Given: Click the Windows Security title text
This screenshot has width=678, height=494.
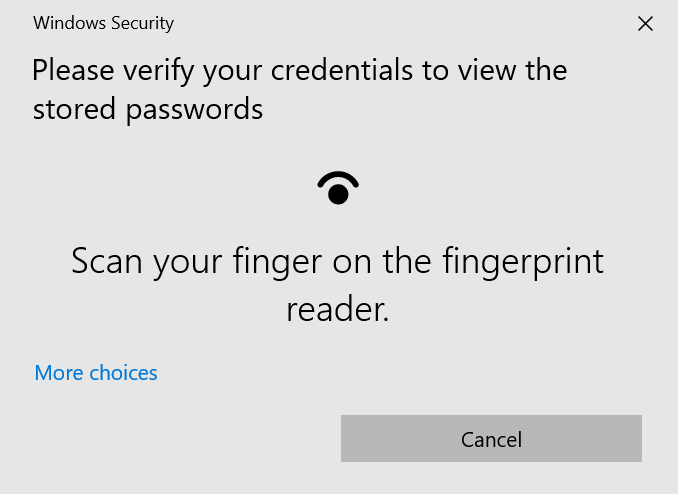Looking at the screenshot, I should tap(103, 23).
